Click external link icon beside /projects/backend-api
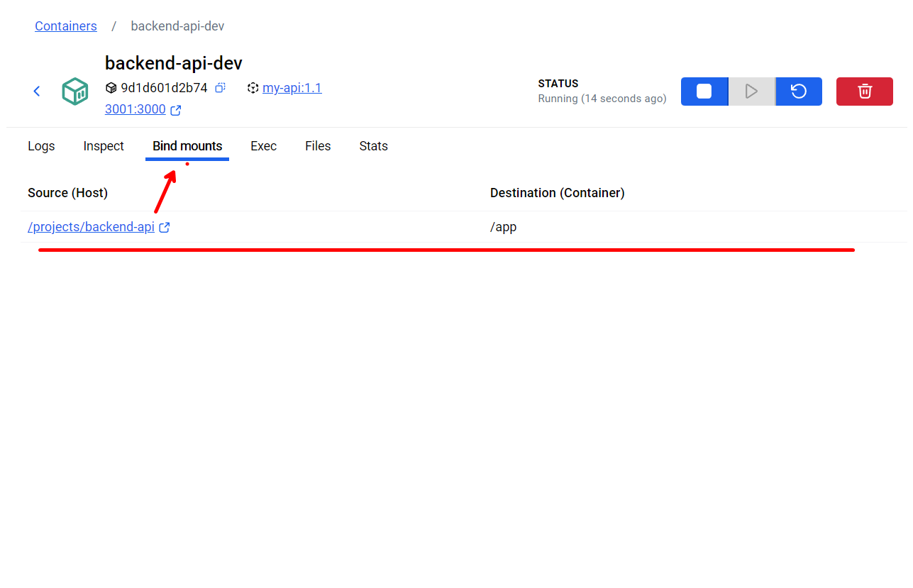The width and height of the screenshot is (913, 588). [165, 228]
